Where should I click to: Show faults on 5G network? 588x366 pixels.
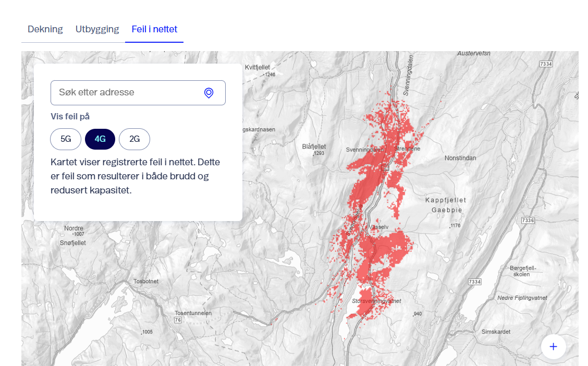(66, 139)
